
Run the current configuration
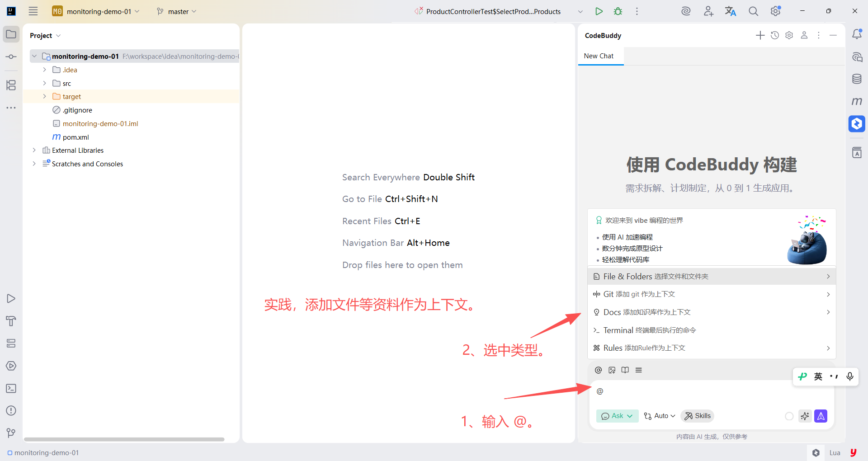point(599,11)
